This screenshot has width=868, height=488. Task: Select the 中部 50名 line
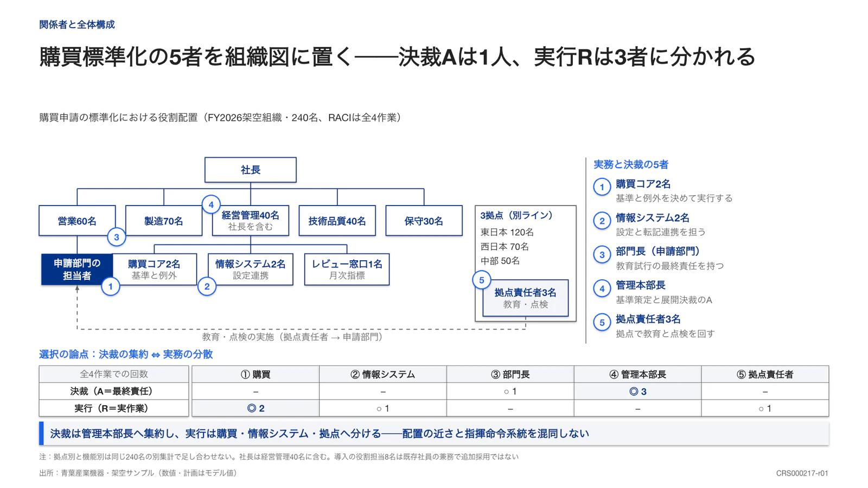(500, 261)
